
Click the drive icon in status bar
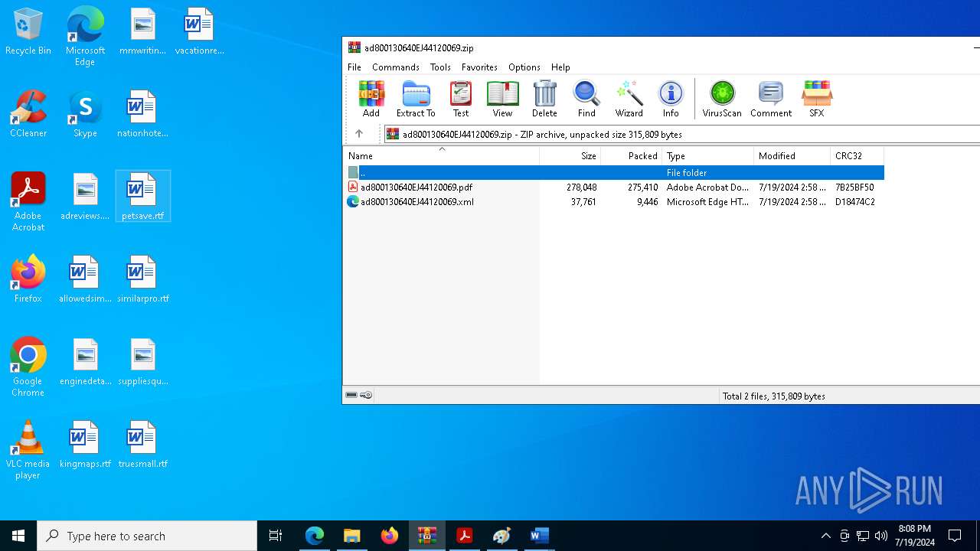[x=351, y=396]
